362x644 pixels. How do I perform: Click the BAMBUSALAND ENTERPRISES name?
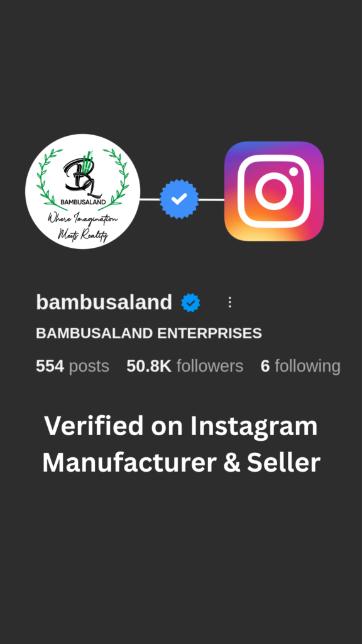point(149,333)
